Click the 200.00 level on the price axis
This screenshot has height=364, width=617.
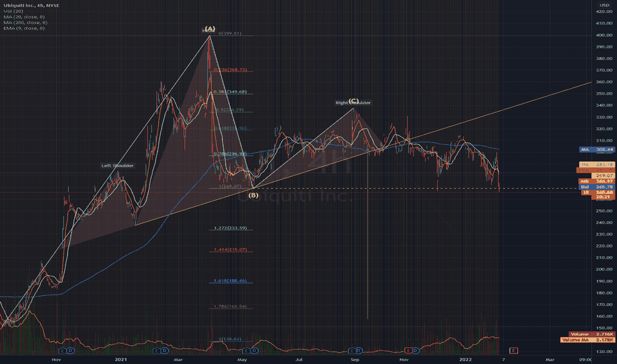[x=604, y=269]
